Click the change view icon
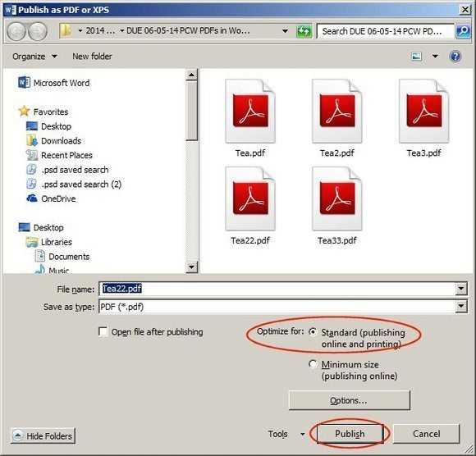Screen dimensions: 476x456 416,57
